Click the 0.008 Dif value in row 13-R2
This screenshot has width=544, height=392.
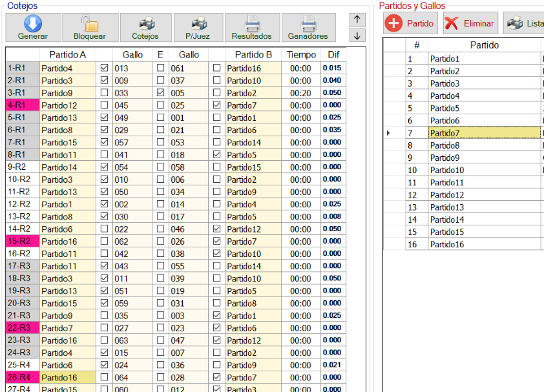[333, 216]
